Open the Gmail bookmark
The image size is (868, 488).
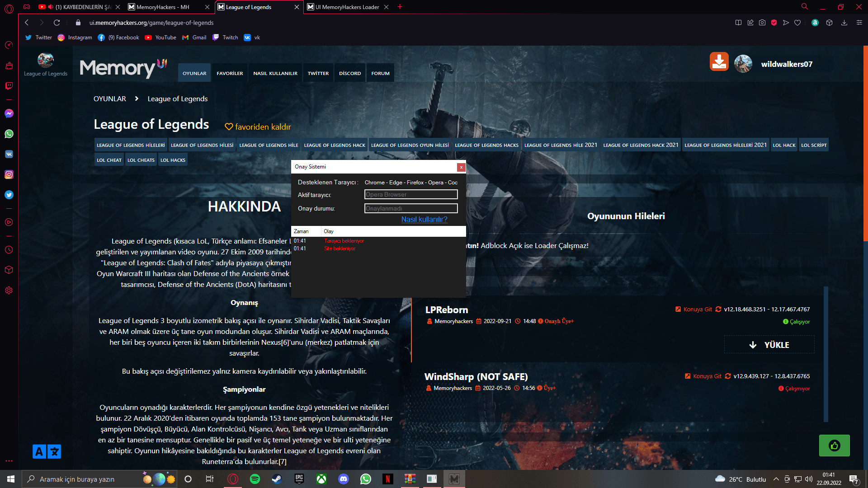194,38
